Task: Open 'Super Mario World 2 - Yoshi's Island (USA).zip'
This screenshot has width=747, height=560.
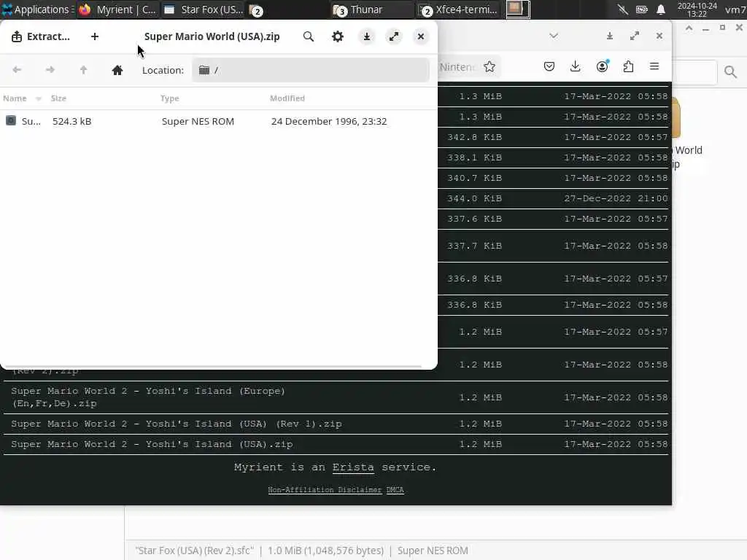Action: point(152,444)
